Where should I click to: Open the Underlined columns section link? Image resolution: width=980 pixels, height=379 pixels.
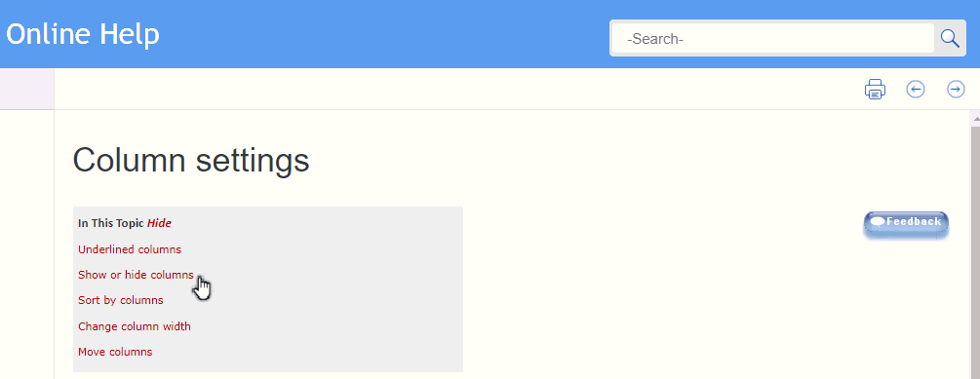130,249
